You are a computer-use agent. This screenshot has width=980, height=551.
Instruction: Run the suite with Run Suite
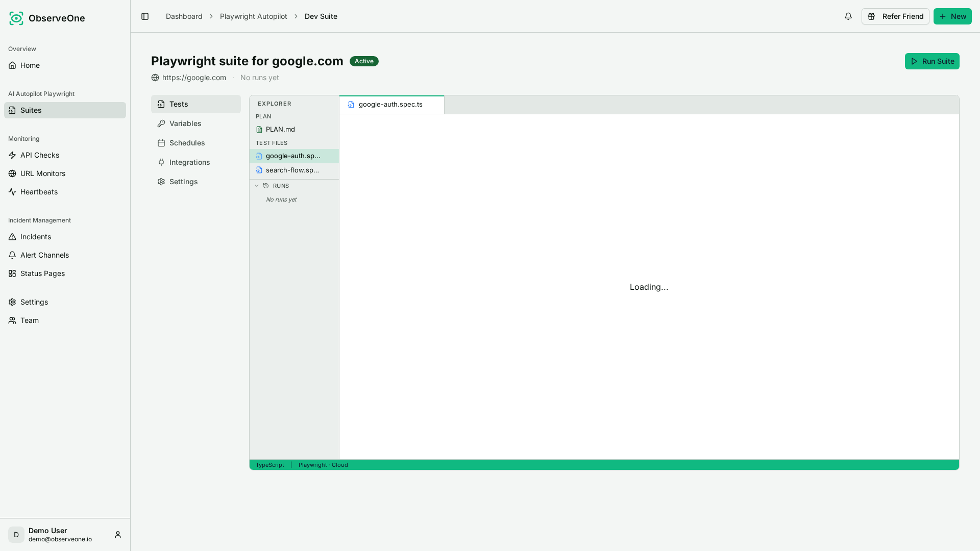coord(932,61)
